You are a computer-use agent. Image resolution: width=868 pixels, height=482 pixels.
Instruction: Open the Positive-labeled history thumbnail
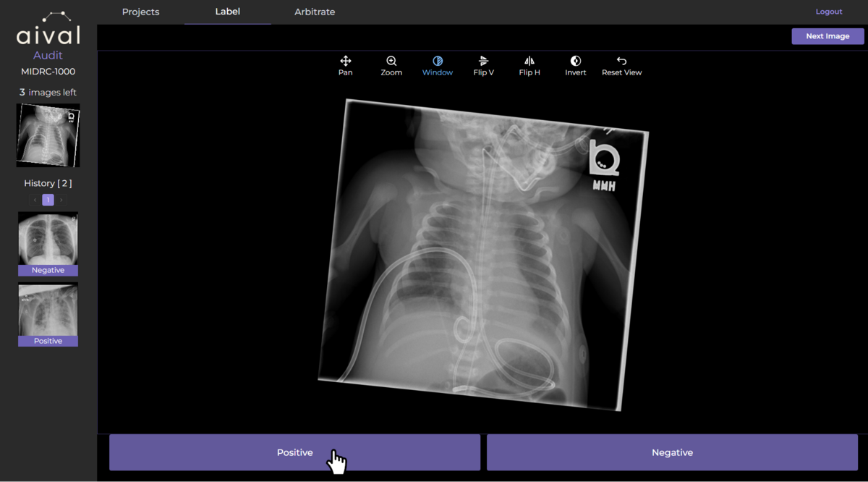[x=48, y=310]
